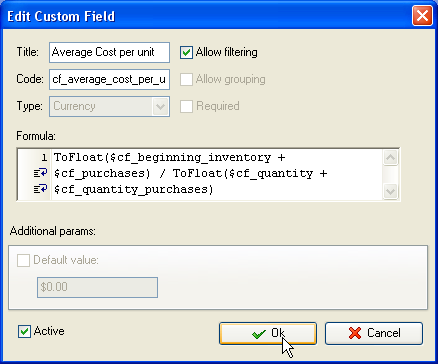Open the Type dropdown arrow
Viewport: 438px width, 364px height.
coord(161,107)
